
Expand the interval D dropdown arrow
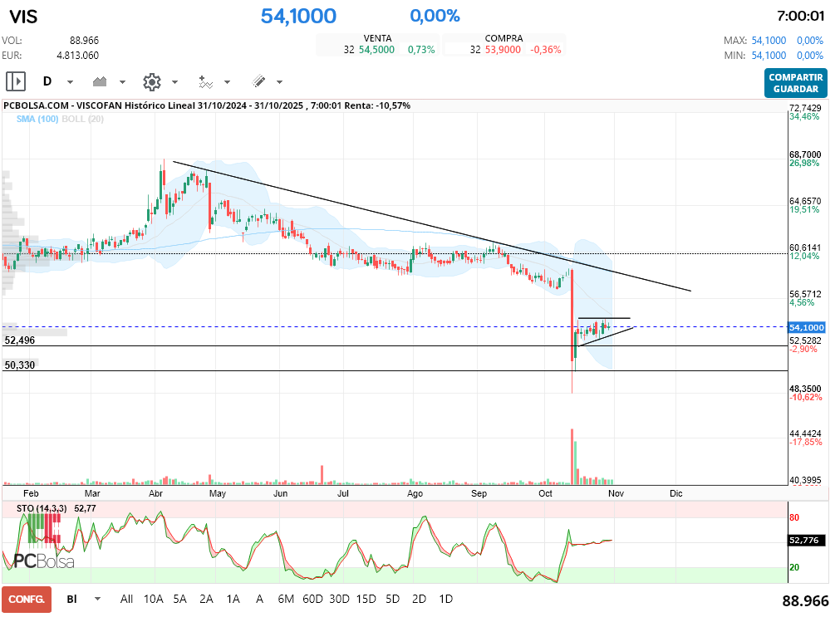pyautogui.click(x=70, y=82)
